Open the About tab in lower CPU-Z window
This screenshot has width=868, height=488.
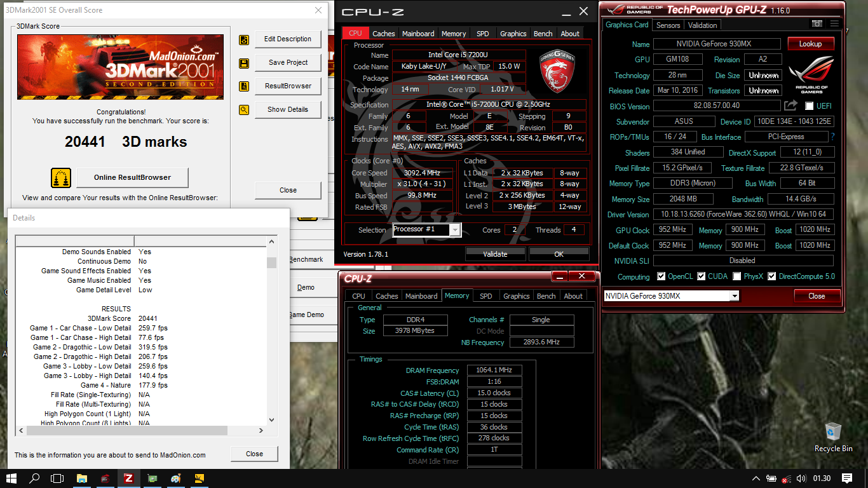pyautogui.click(x=573, y=296)
